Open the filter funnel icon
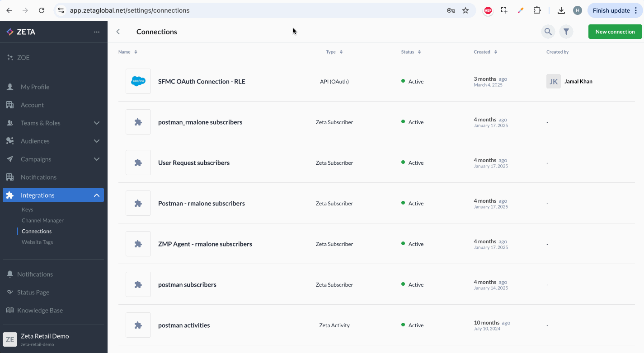 coord(566,32)
